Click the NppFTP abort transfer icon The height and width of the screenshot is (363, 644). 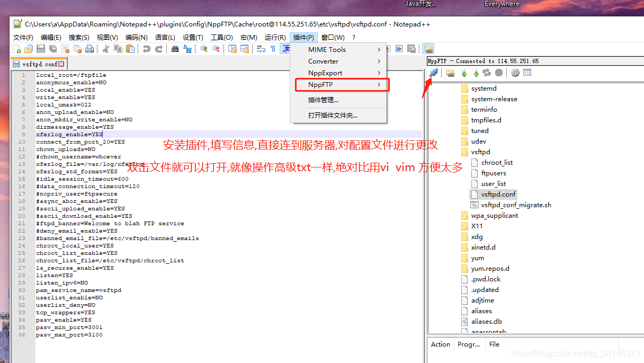click(499, 73)
